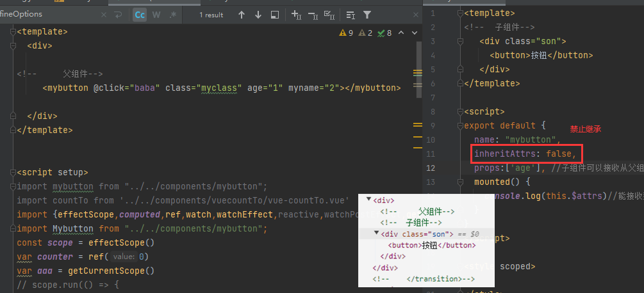This screenshot has height=293, width=644.
Task: Click '</transition>' comment in DevTools popup
Action: coord(424,279)
